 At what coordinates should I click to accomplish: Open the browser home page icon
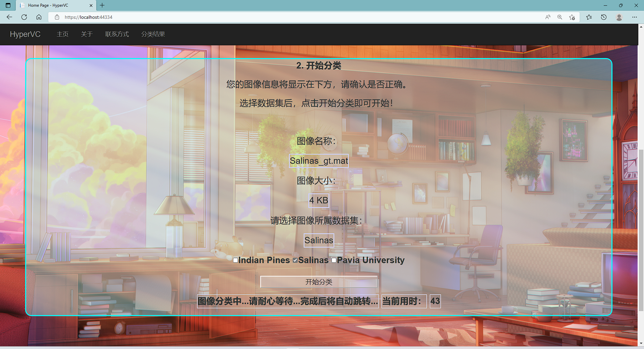39,17
